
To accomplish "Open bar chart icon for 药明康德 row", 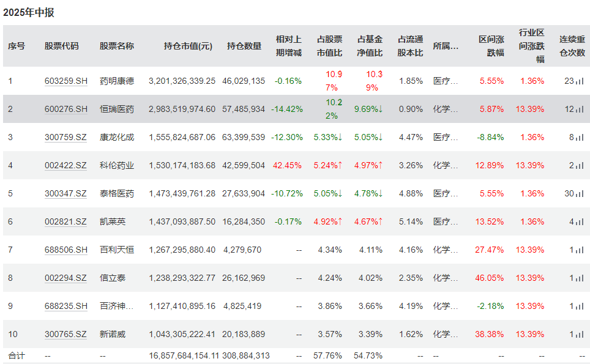I will click(x=580, y=81).
